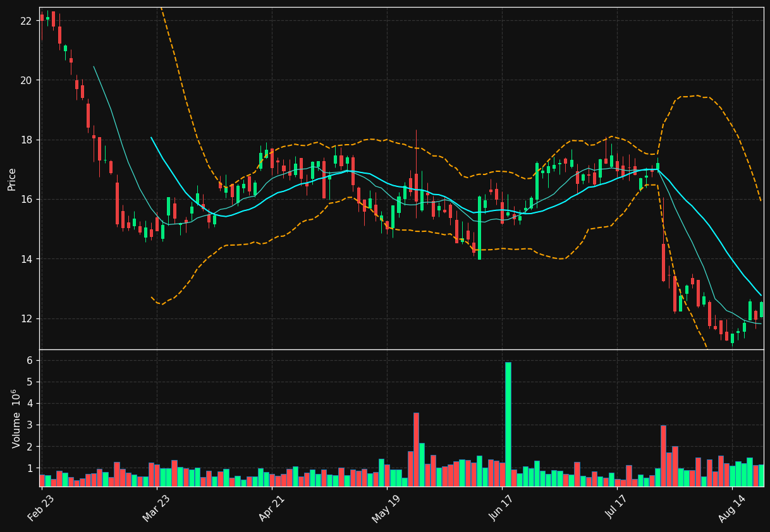Screen dimensions: 770x532
Task: Click the price tick label 18
Action: click(x=26, y=140)
